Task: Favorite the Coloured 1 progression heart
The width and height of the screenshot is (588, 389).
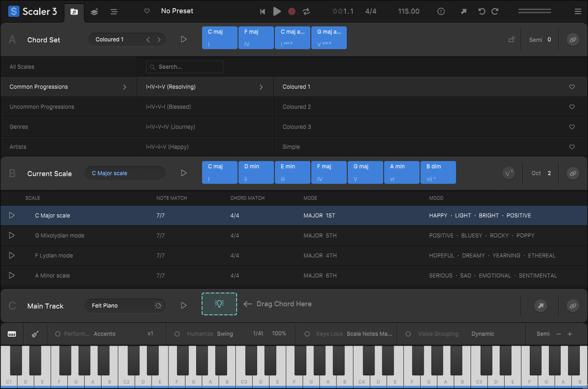Action: pos(572,87)
